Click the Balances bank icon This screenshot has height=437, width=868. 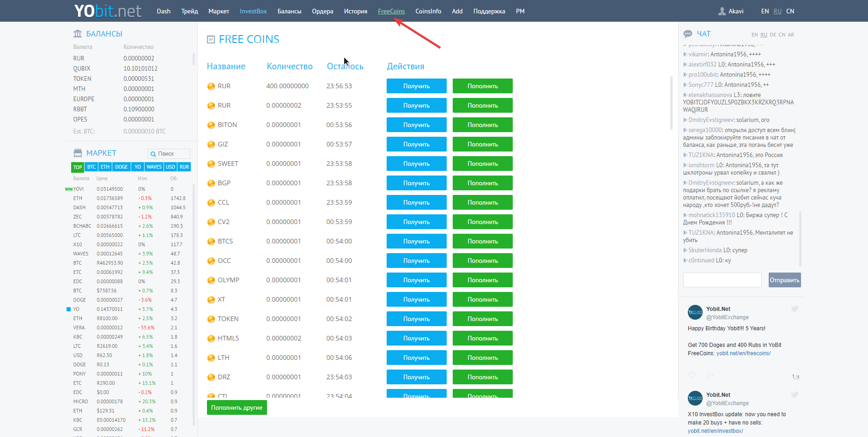78,34
